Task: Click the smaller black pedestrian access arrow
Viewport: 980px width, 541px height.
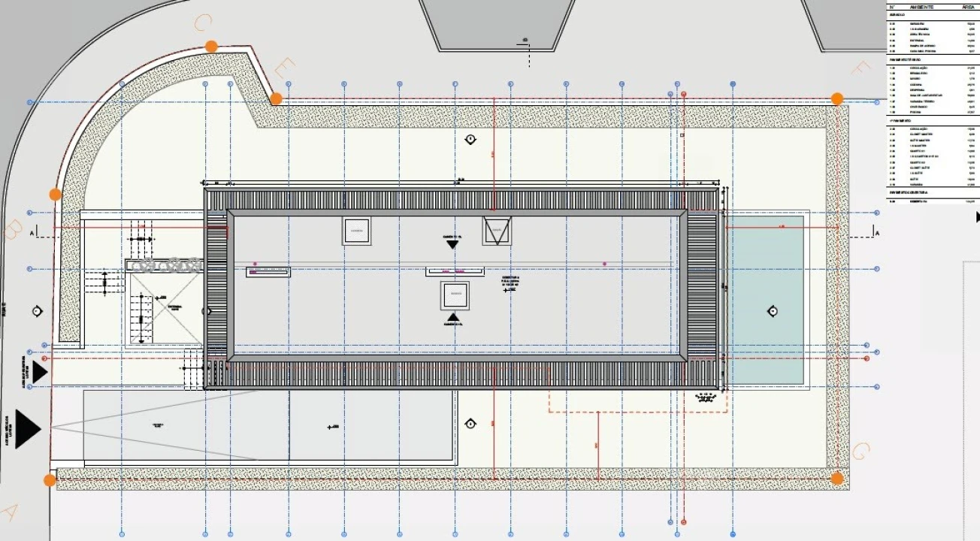Action: coord(39,371)
